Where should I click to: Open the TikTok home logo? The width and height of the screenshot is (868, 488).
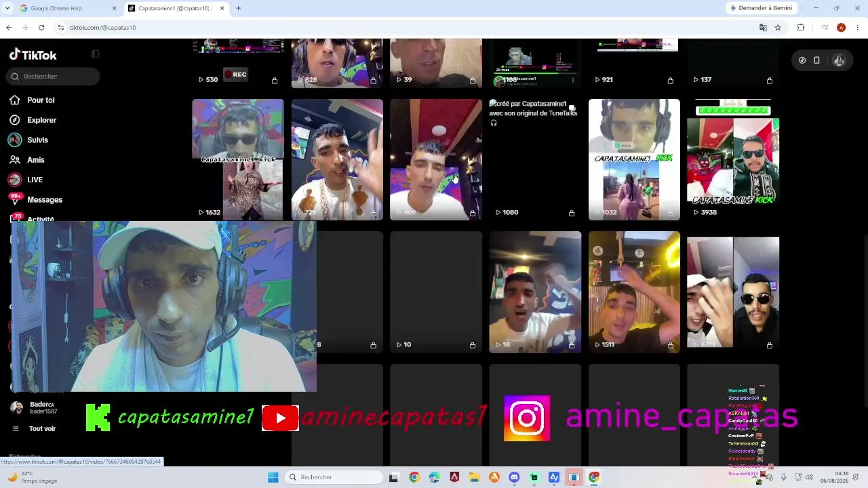tap(33, 55)
